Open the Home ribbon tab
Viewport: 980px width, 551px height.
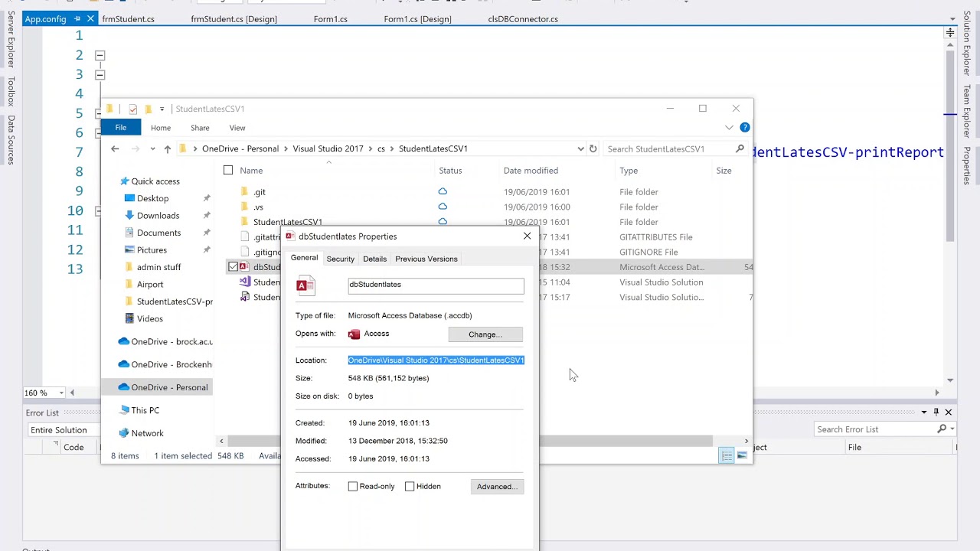161,128
